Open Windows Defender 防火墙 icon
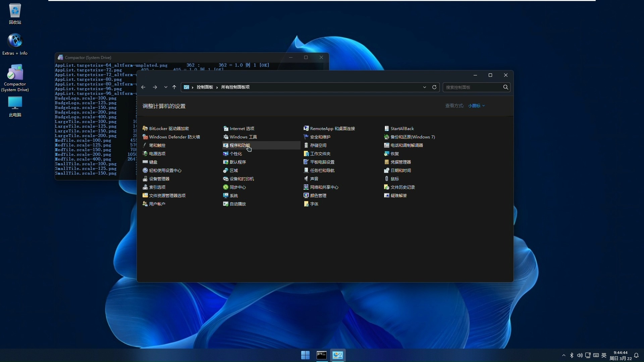 145,137
